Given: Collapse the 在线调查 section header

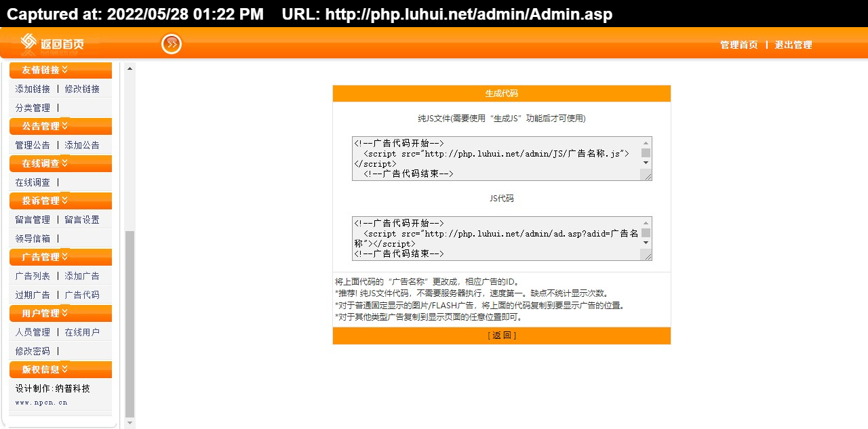Looking at the screenshot, I should click(x=60, y=163).
